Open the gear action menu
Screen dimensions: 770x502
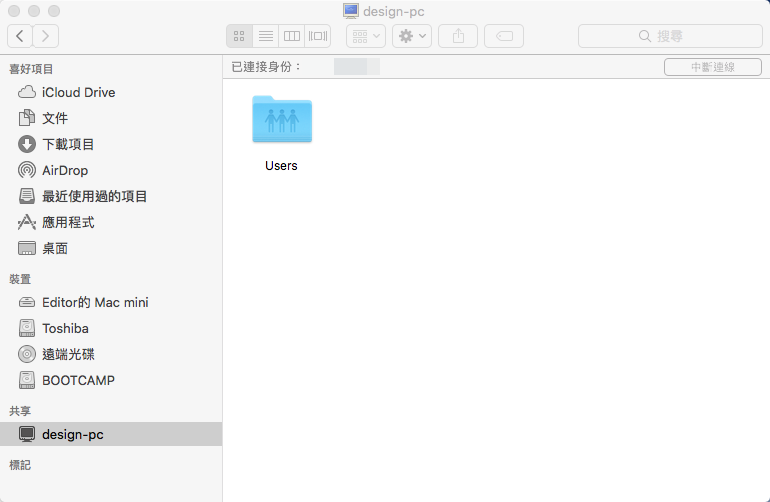point(412,36)
